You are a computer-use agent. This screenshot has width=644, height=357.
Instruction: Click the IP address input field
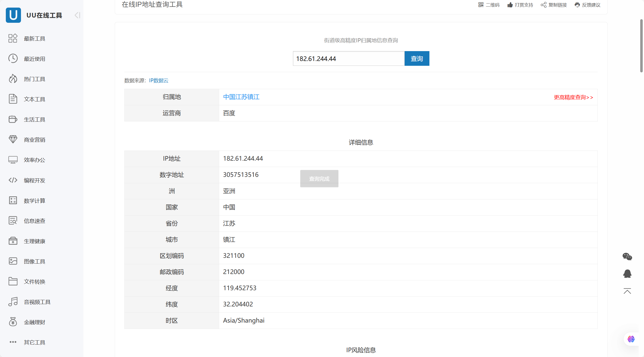point(348,59)
